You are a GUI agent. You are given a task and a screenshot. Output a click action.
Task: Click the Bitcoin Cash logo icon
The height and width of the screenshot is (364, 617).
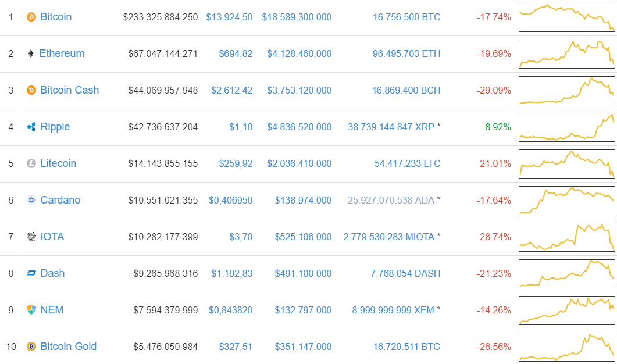tap(31, 90)
